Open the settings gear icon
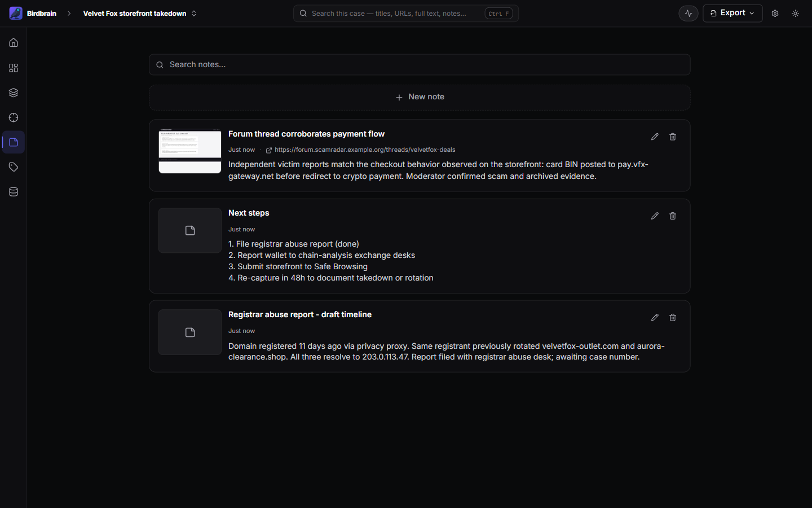The image size is (812, 508). point(775,13)
